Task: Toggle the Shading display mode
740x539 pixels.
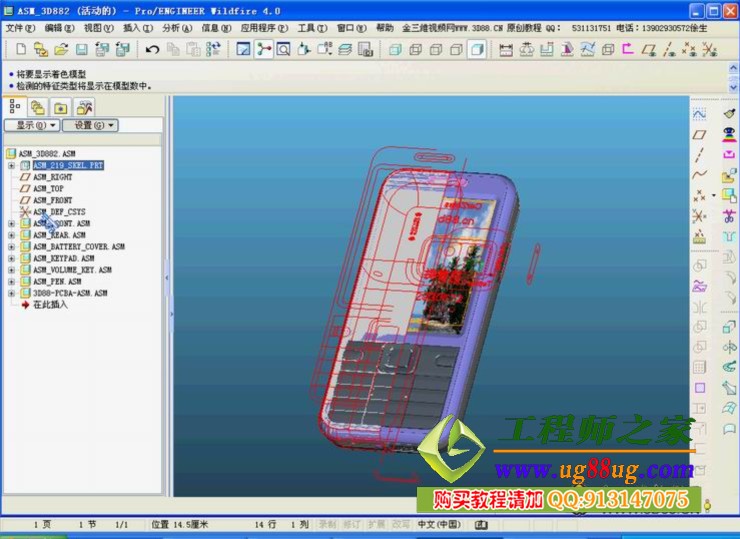Action: click(x=477, y=49)
